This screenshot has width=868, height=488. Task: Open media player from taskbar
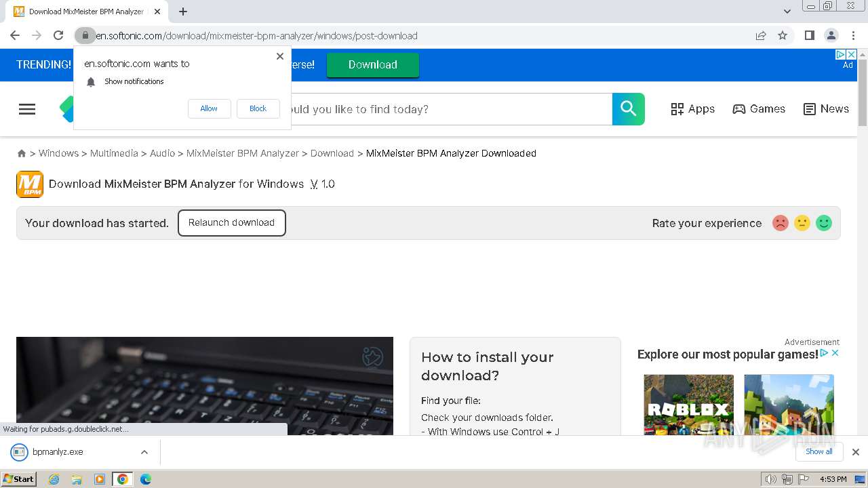(x=100, y=479)
